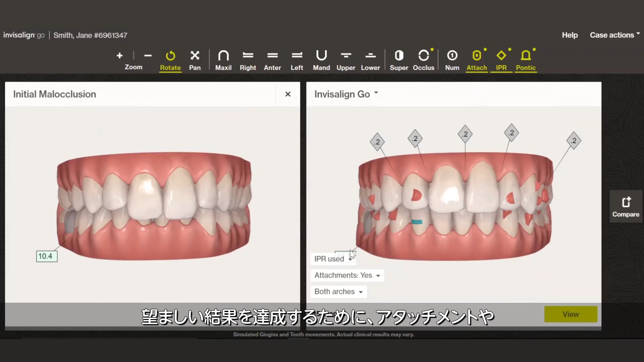
Task: Switch to Right side view
Action: (x=248, y=60)
